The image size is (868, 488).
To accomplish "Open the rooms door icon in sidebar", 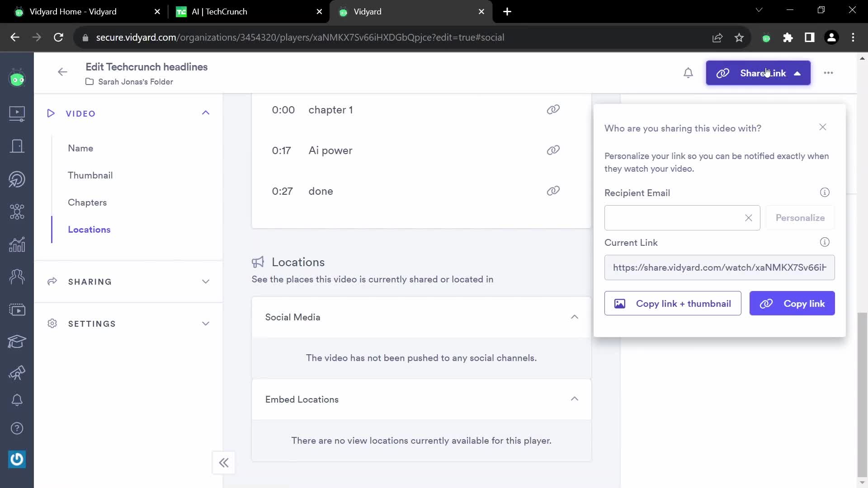I will tap(17, 146).
